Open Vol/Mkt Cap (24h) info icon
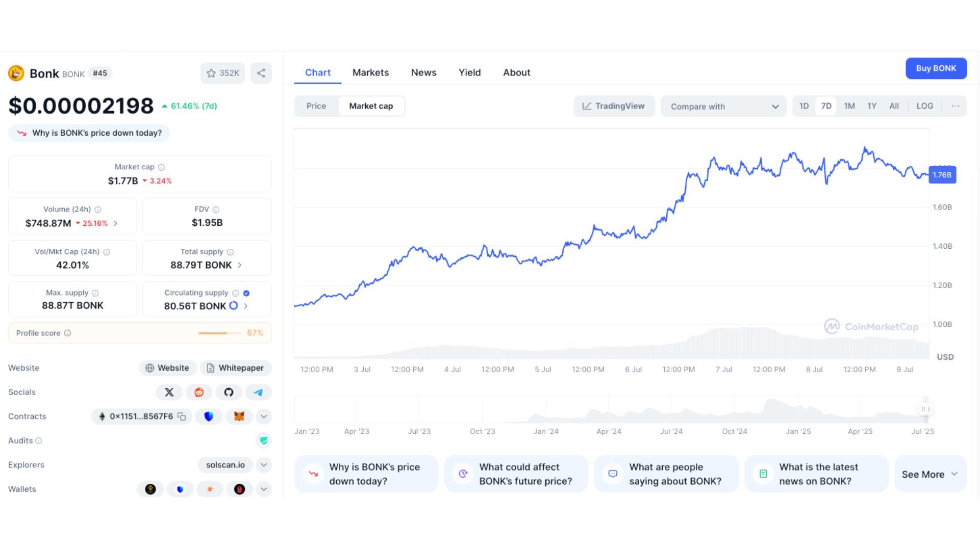Image resolution: width=980 pixels, height=551 pixels. pyautogui.click(x=107, y=252)
